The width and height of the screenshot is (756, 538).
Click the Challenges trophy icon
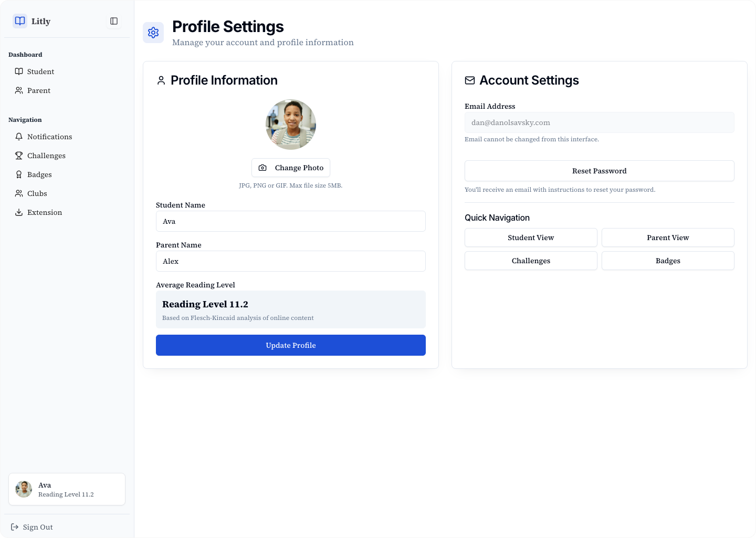[x=19, y=156]
